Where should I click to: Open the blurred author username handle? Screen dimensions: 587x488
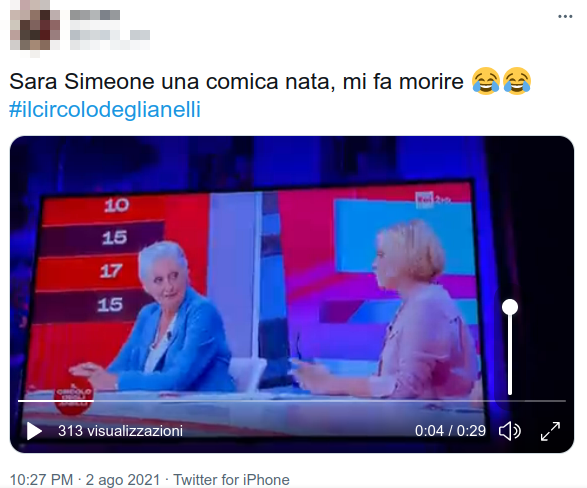[110, 35]
